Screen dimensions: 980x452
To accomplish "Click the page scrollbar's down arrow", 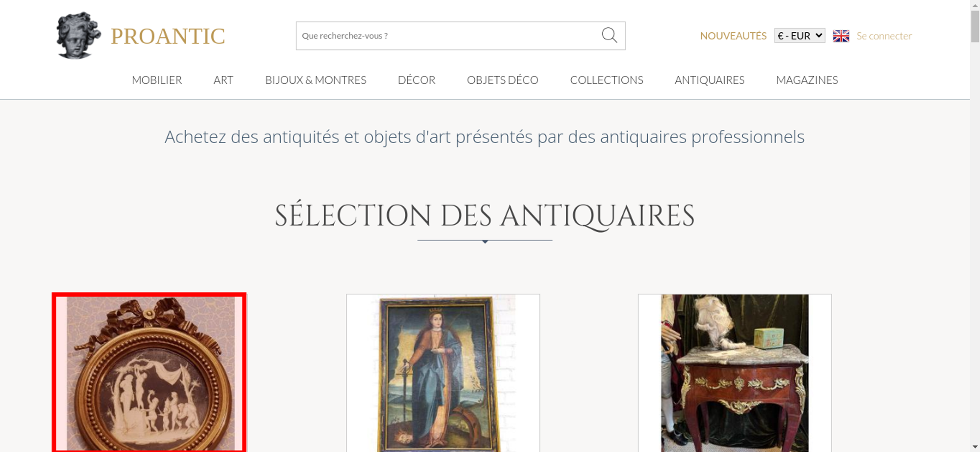I will [975, 447].
